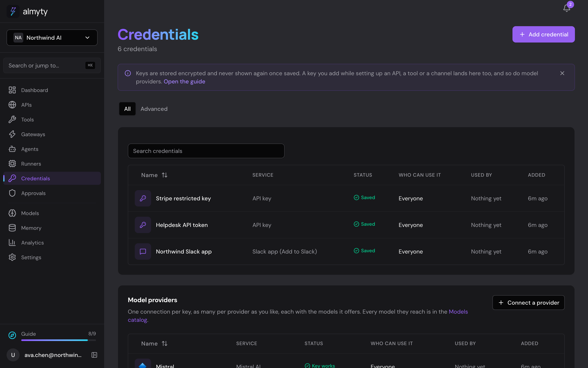The image size is (588, 368).
Task: Sort model providers table by Name
Action: [x=154, y=343]
